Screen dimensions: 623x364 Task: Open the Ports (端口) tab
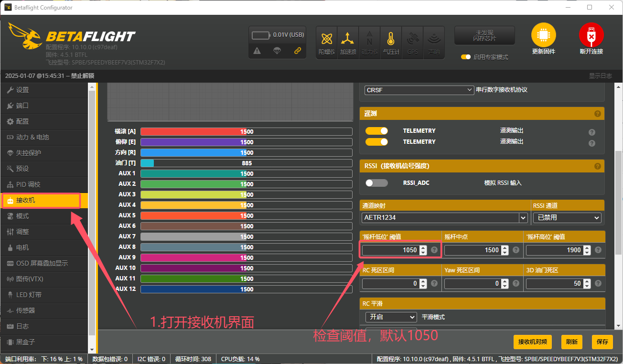44,106
